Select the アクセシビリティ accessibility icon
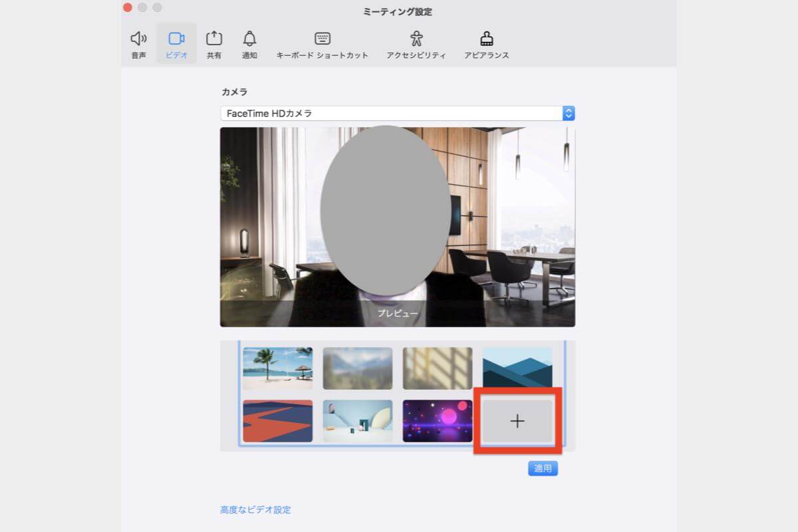This screenshot has width=798, height=532. click(x=417, y=43)
